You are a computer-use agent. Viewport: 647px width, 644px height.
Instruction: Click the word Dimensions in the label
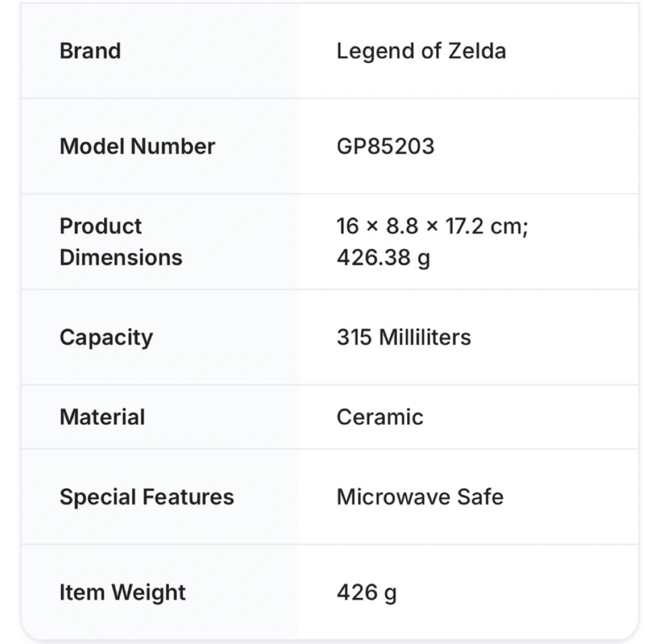click(121, 258)
